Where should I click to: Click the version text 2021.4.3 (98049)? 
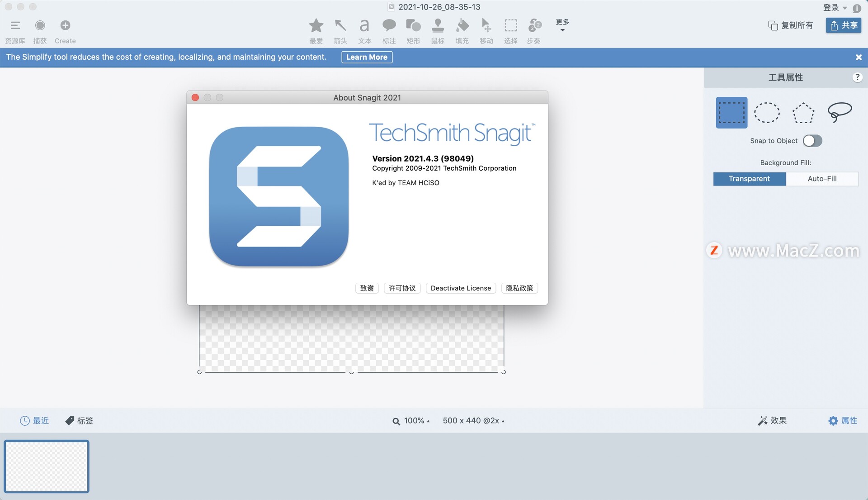click(x=423, y=158)
